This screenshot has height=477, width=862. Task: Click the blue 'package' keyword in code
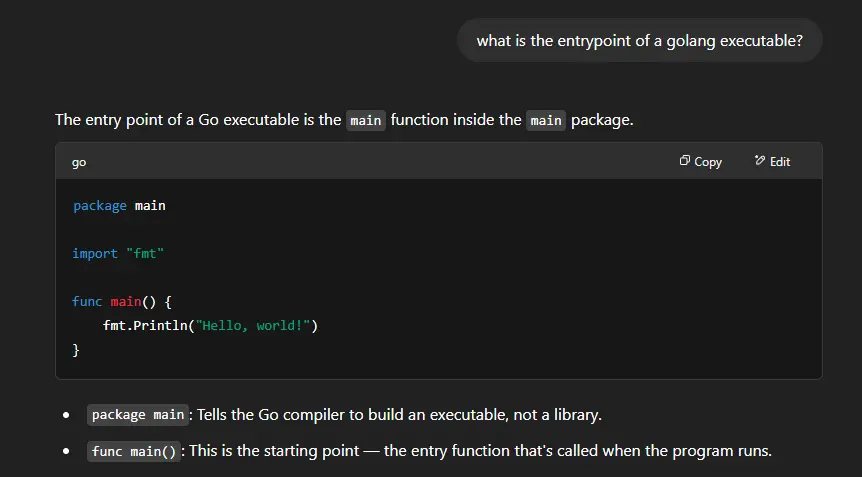(x=100, y=206)
